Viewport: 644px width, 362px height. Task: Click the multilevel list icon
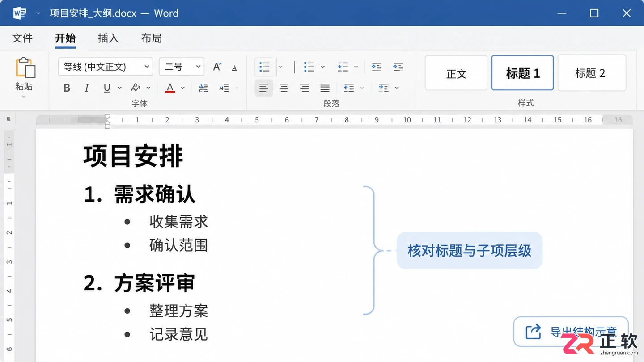343,67
